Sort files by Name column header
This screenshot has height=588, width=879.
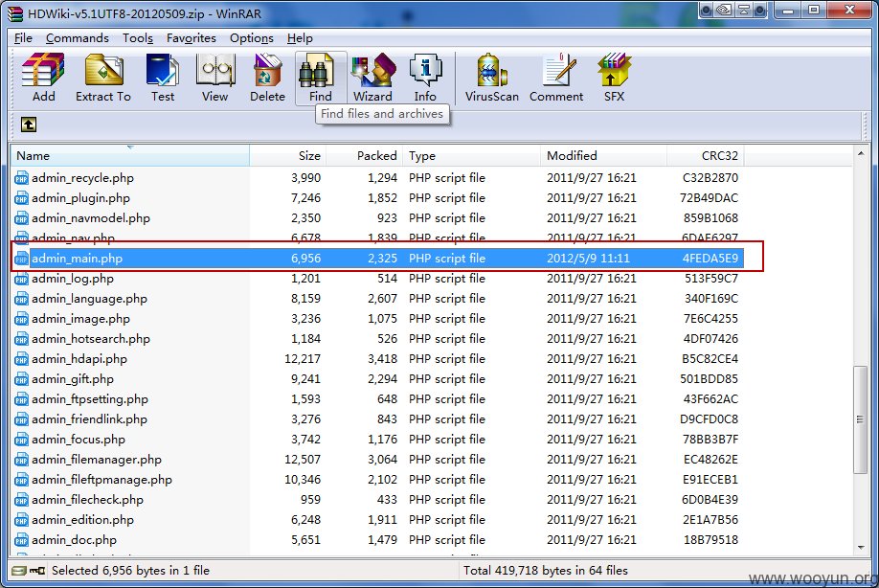pos(130,156)
